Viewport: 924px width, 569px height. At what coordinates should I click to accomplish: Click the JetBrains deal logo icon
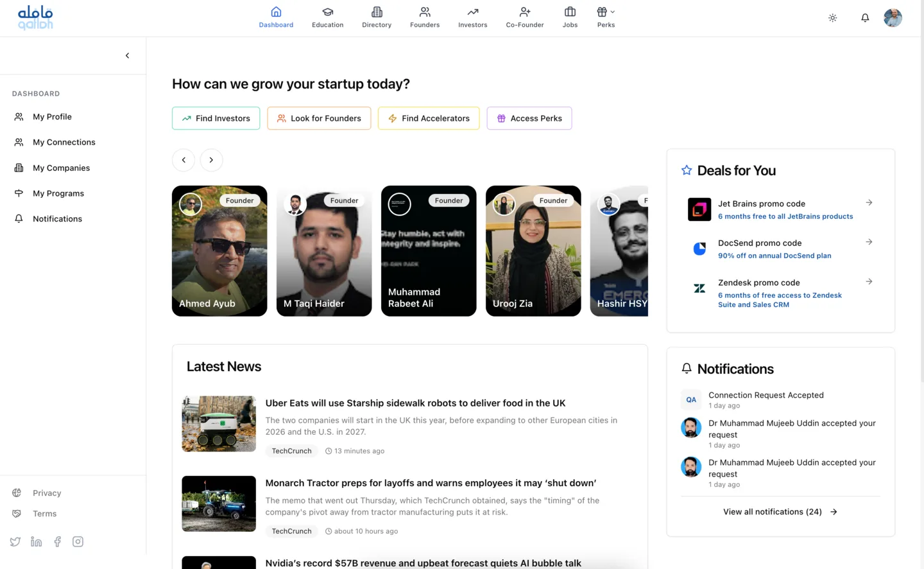pyautogui.click(x=699, y=209)
